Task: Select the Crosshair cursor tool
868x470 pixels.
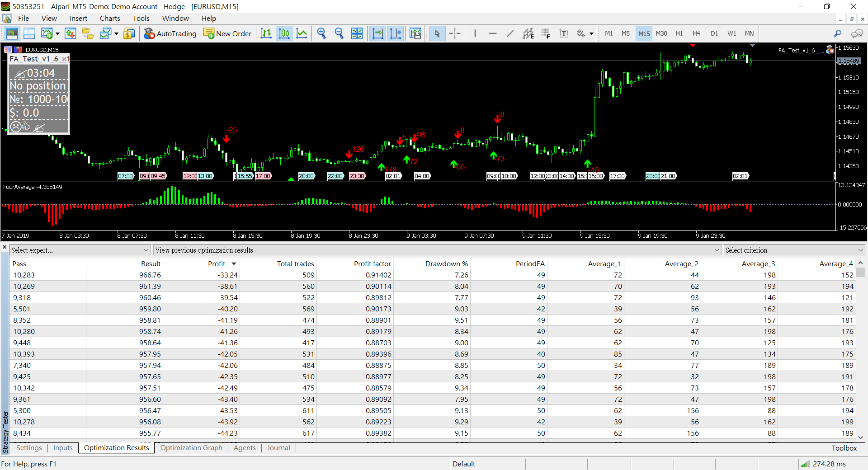Action: coord(455,33)
